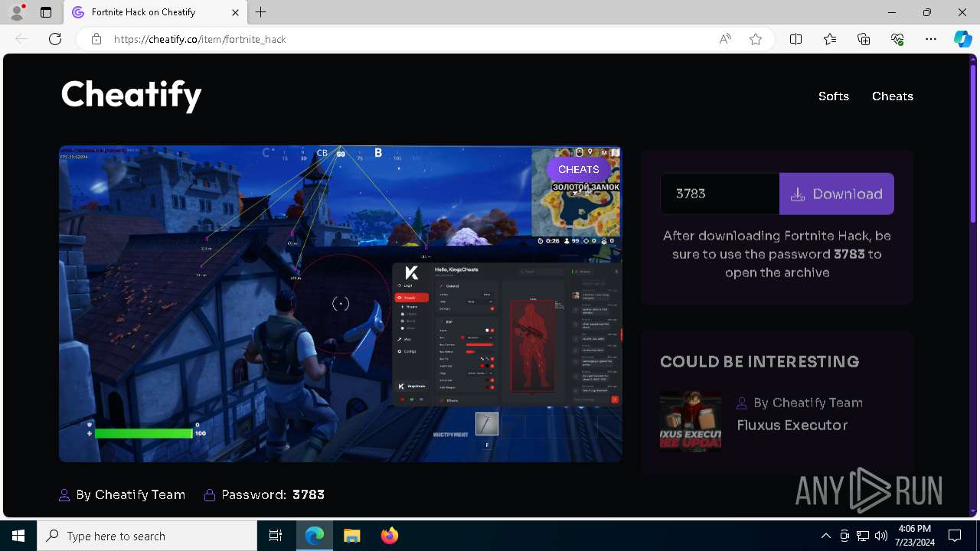Image resolution: width=980 pixels, height=551 pixels.
Task: Refresh the current page
Action: (x=55, y=39)
